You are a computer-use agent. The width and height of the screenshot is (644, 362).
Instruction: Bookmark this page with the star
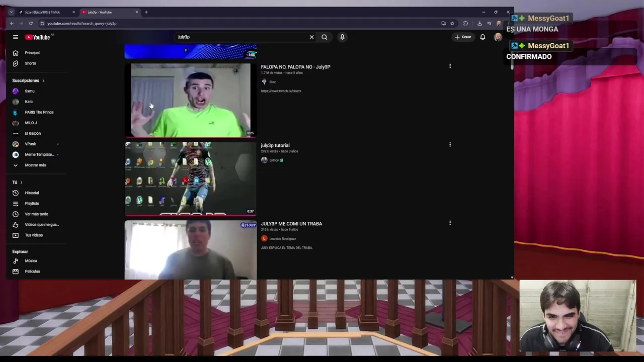click(x=452, y=23)
